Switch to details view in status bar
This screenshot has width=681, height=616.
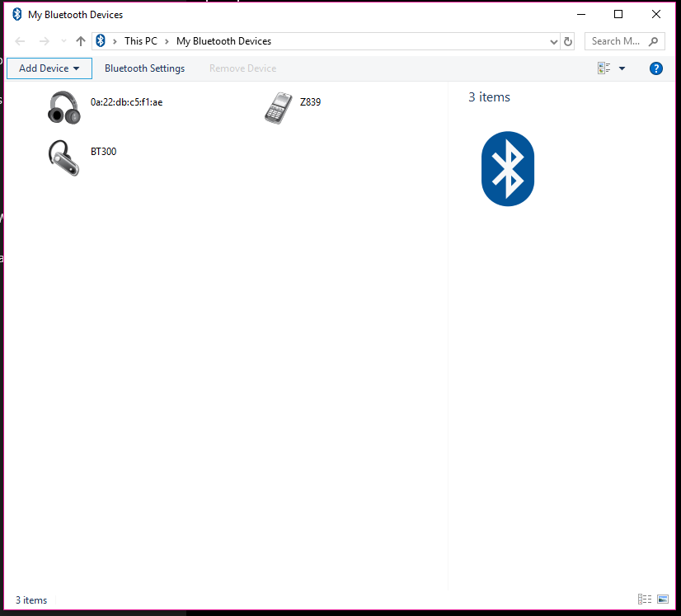pos(645,600)
